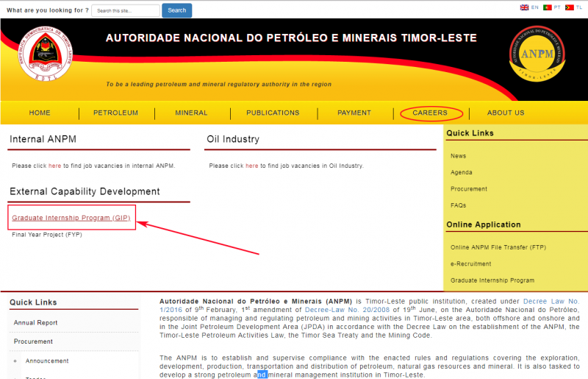Select the Timor-Leste flag (TL) language
The image size is (588, 379).
pos(569,7)
